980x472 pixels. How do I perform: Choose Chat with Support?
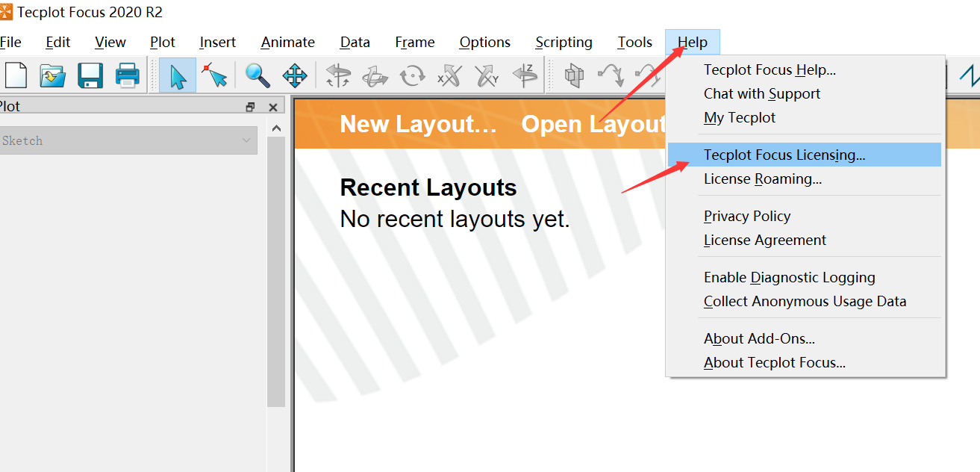(x=805, y=94)
